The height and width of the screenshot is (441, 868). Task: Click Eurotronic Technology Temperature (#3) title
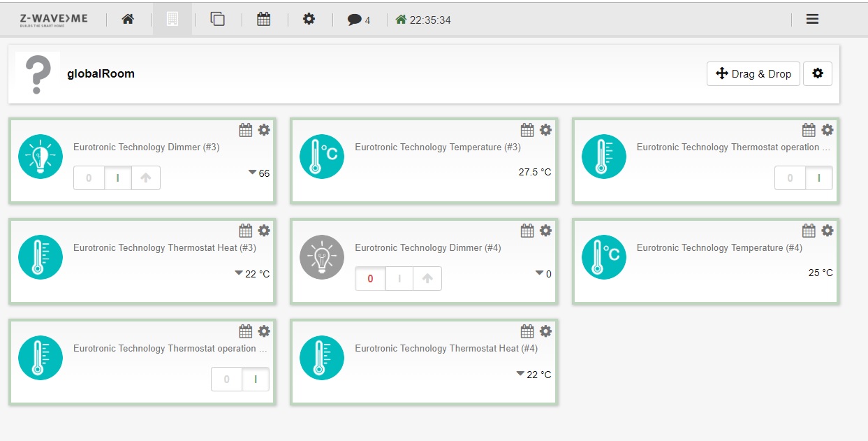tap(438, 147)
